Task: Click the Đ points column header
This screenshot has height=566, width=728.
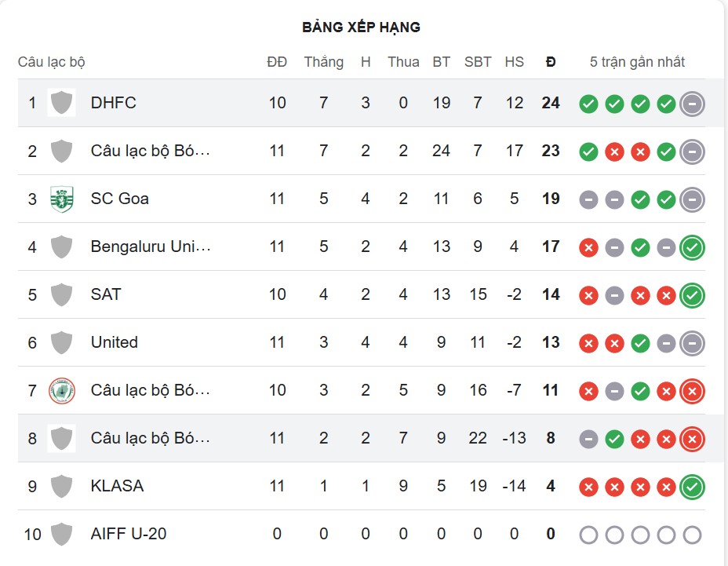Action: (x=551, y=62)
